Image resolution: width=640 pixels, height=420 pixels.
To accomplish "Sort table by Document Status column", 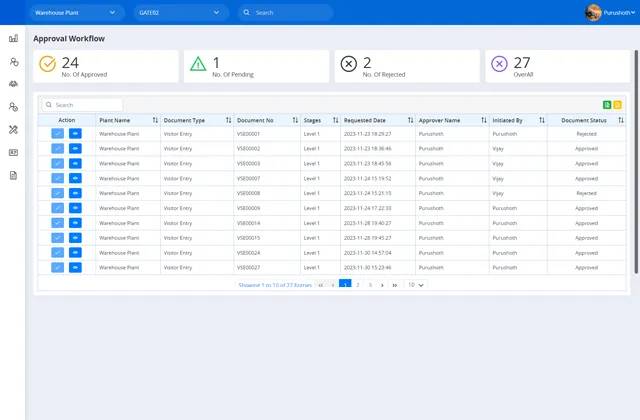I will (628, 120).
